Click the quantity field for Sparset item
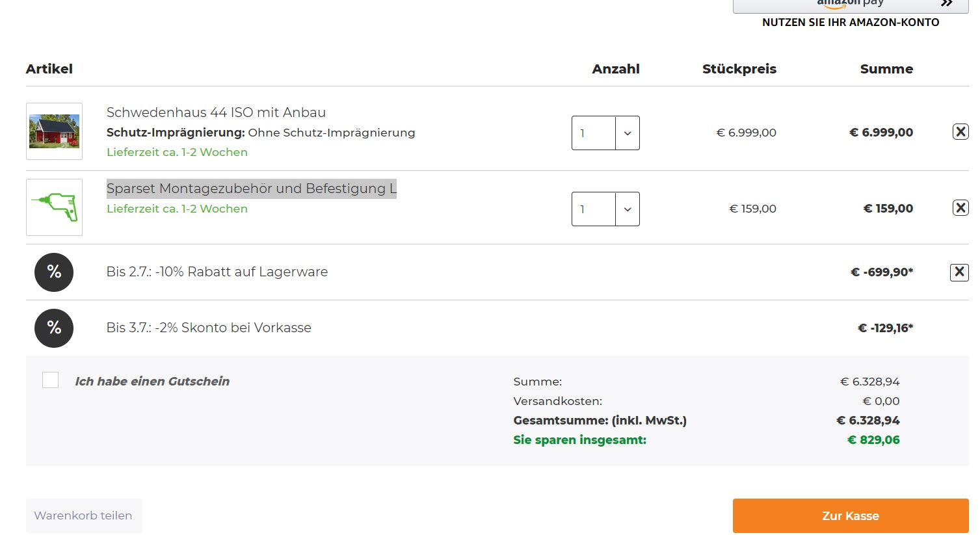Screen dimensions: 980x535 (x=593, y=209)
